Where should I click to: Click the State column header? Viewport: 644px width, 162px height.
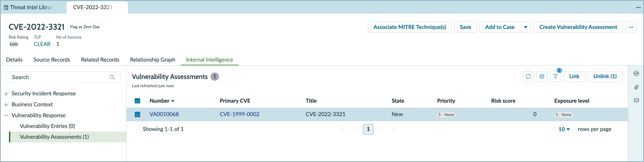pyautogui.click(x=398, y=101)
